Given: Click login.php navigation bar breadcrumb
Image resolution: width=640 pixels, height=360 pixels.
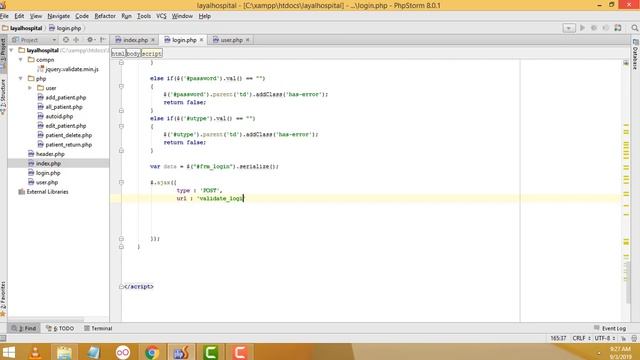Looking at the screenshot, I should tap(65, 28).
